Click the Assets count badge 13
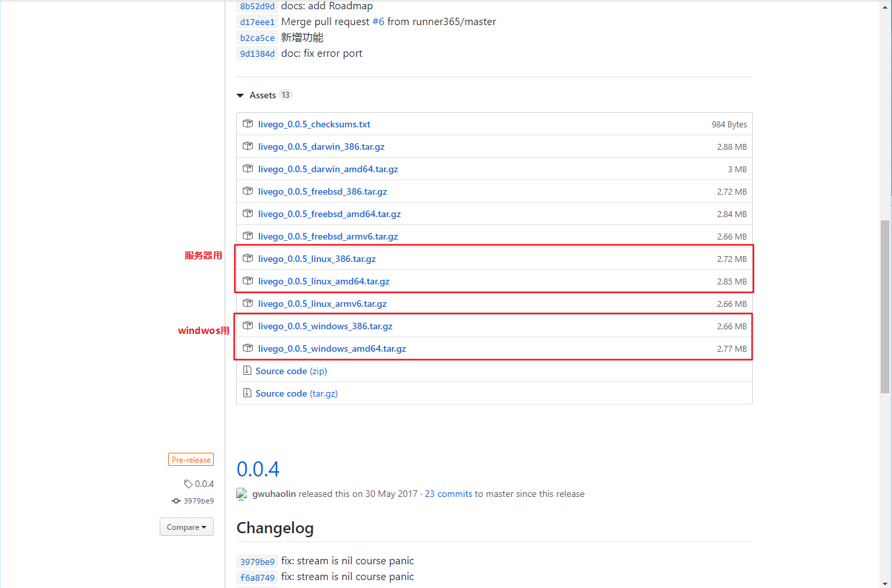The image size is (892, 588). coord(285,95)
